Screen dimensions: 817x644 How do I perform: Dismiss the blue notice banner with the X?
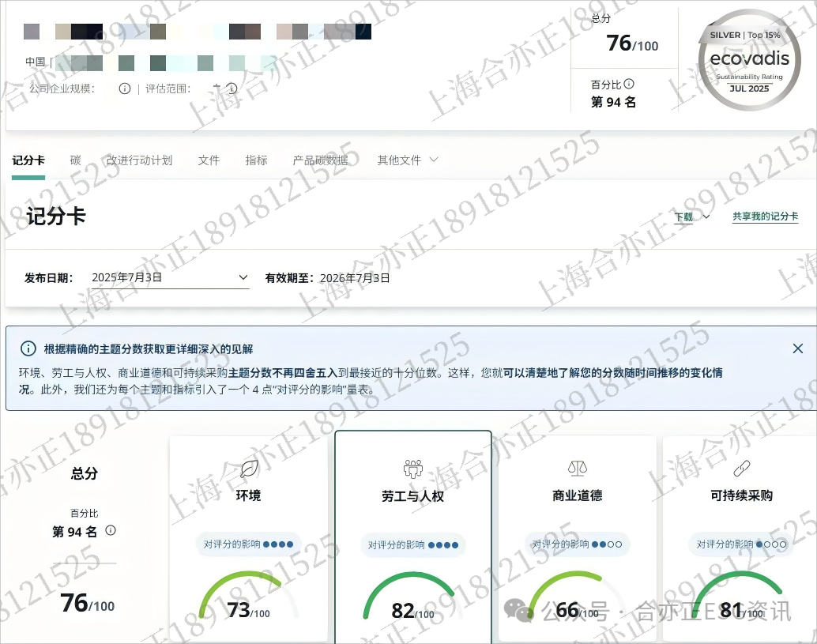coord(797,348)
